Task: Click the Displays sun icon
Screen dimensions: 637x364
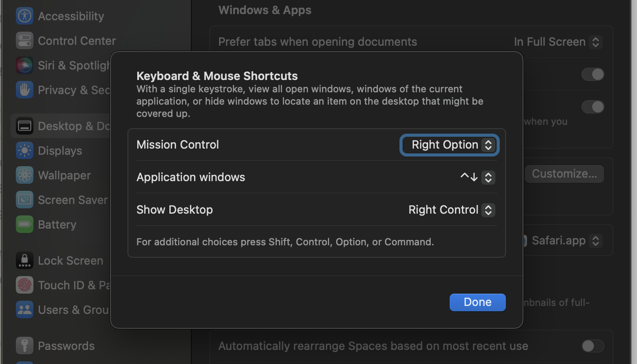Action: [x=25, y=151]
